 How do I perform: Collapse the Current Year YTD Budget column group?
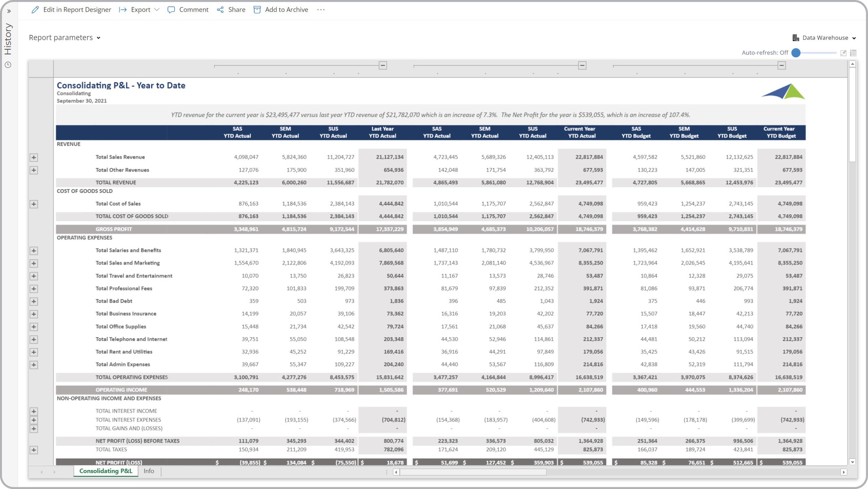[x=782, y=65]
